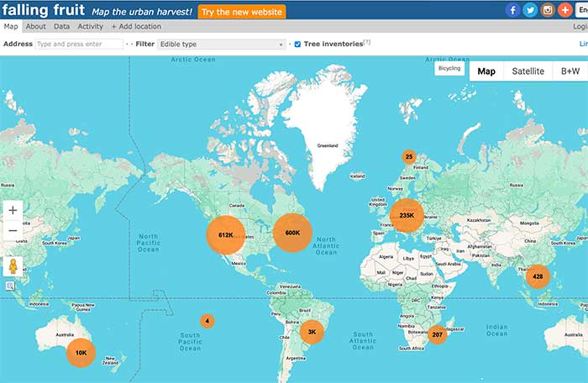Viewport: 588px width, 383px height.
Task: Open the Activity menu item
Action: coord(90,26)
